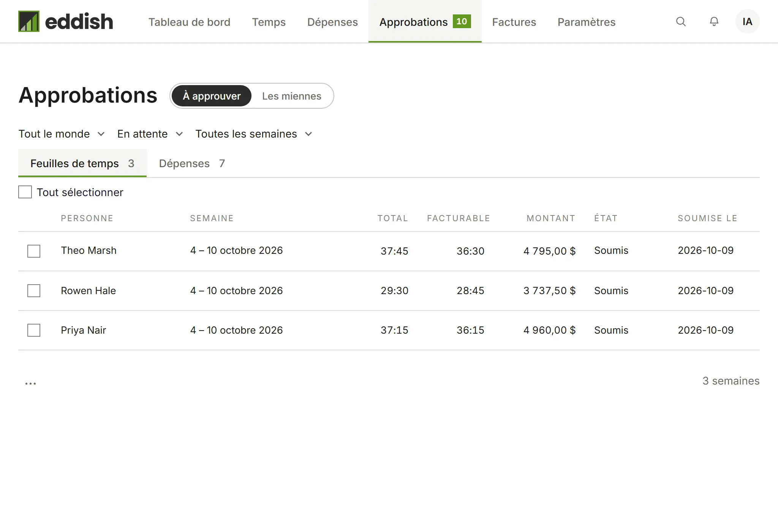This screenshot has width=778, height=532.
Task: Click amount 4 960,00 $
Action: [x=549, y=330]
